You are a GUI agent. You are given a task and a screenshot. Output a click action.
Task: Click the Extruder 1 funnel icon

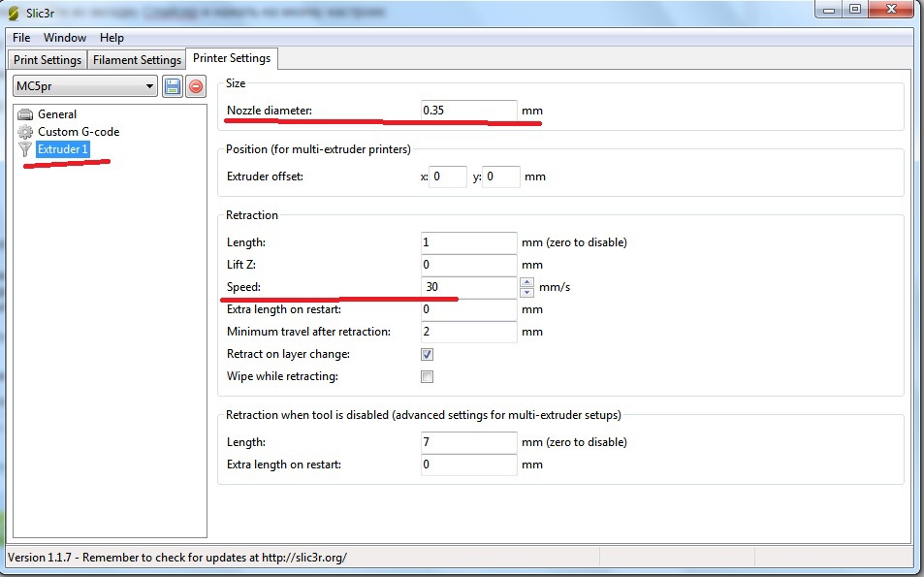point(25,149)
